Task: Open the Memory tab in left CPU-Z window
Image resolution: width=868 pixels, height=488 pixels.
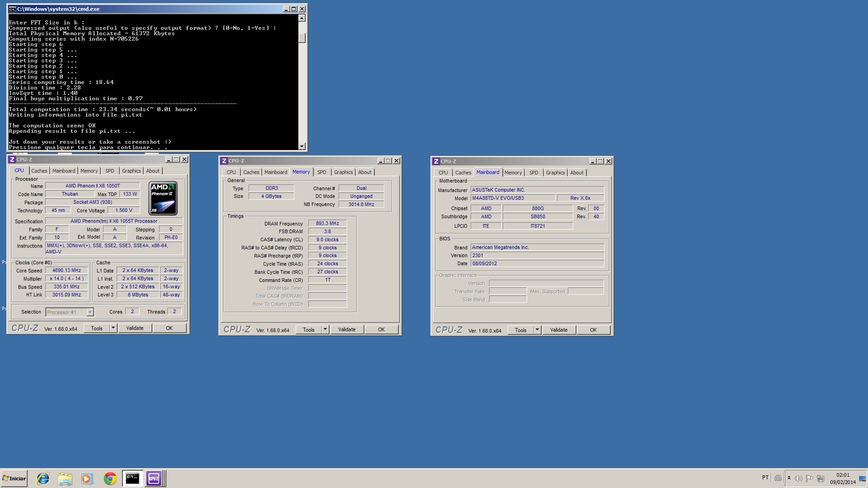Action: [x=89, y=171]
